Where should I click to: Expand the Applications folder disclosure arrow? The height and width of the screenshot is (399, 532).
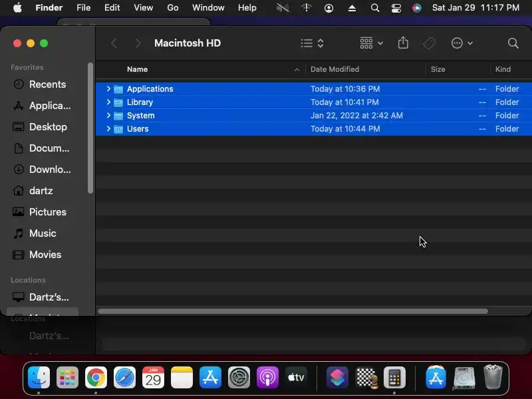[x=108, y=88]
